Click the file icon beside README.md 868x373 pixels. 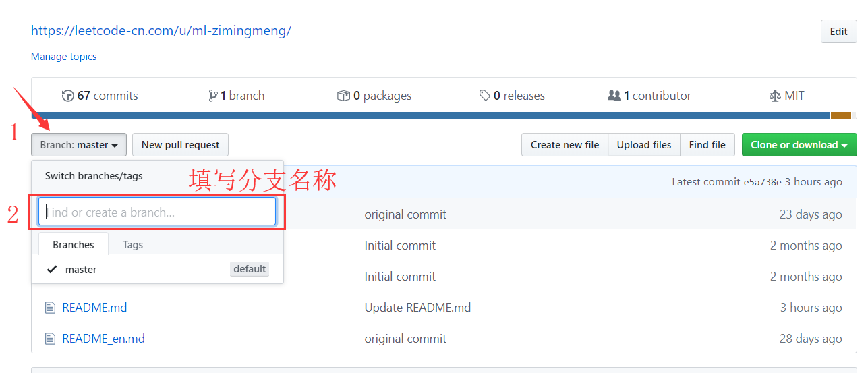[x=49, y=308]
